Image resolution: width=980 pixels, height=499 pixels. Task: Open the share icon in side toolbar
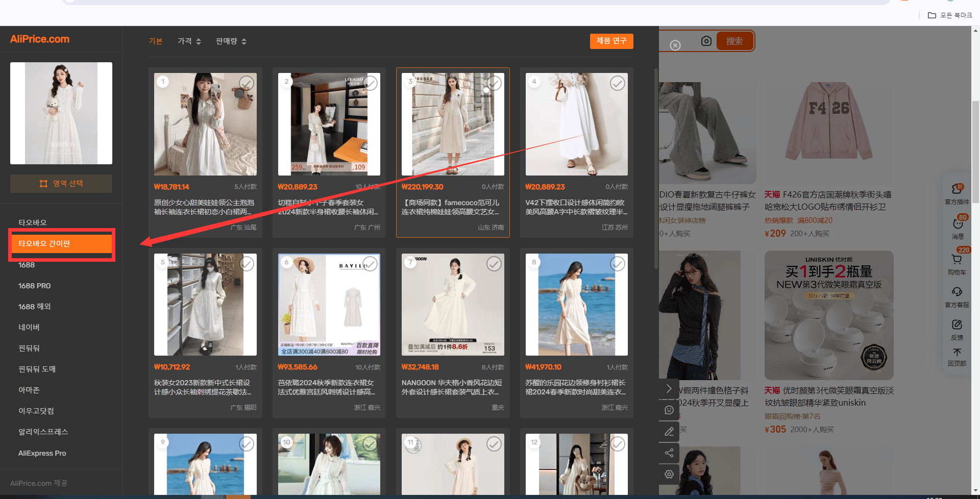pyautogui.click(x=669, y=453)
